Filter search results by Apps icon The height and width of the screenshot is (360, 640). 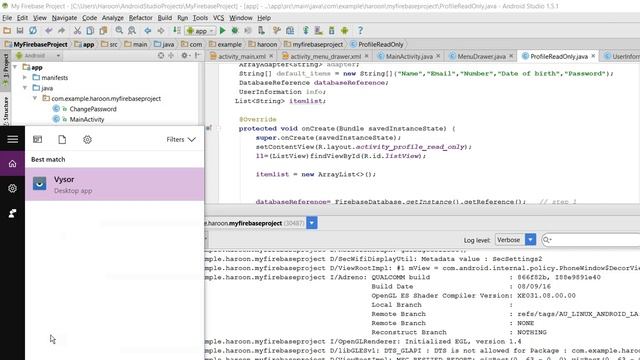click(x=38, y=140)
